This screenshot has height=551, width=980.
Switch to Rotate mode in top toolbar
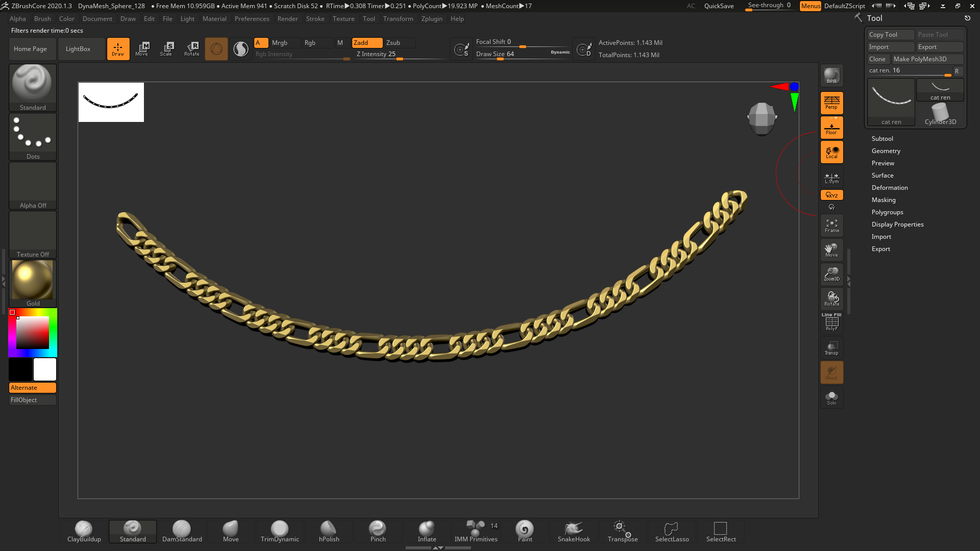[191, 49]
